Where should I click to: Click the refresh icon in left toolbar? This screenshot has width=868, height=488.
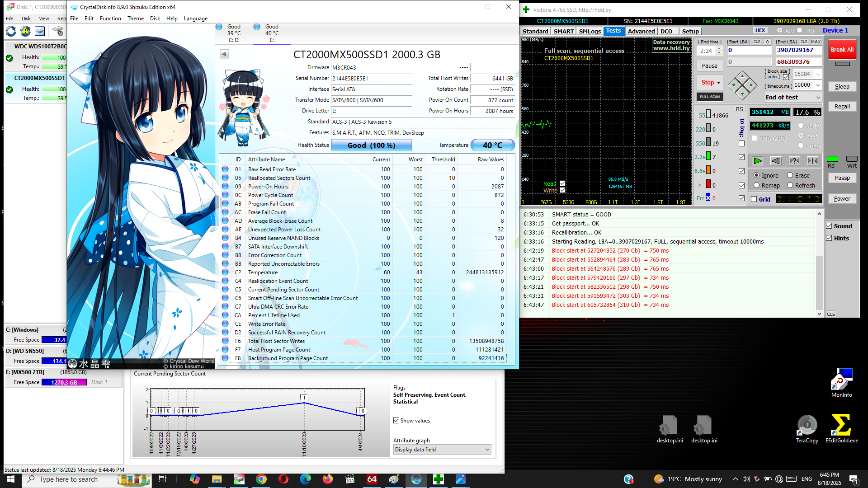point(11,31)
